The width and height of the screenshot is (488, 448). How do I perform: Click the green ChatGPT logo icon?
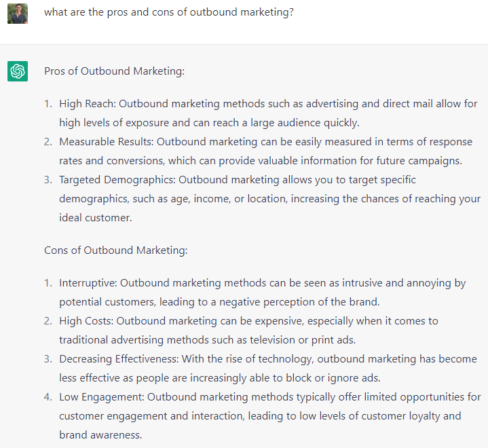coord(18,71)
